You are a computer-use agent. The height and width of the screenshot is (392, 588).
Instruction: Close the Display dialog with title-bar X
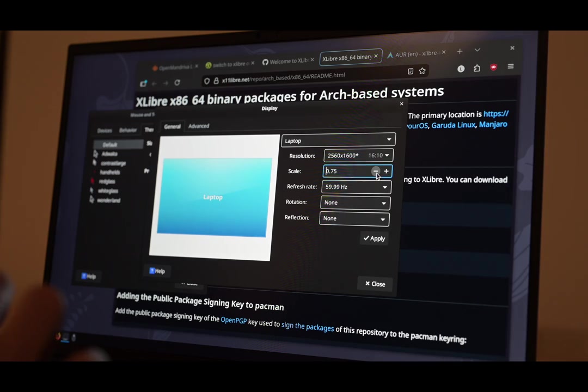pyautogui.click(x=402, y=104)
